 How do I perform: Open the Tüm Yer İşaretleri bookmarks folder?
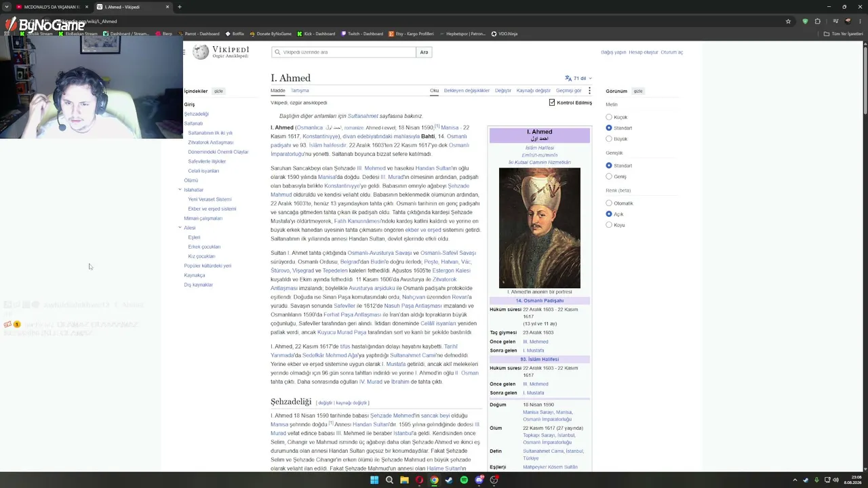pyautogui.click(x=844, y=34)
